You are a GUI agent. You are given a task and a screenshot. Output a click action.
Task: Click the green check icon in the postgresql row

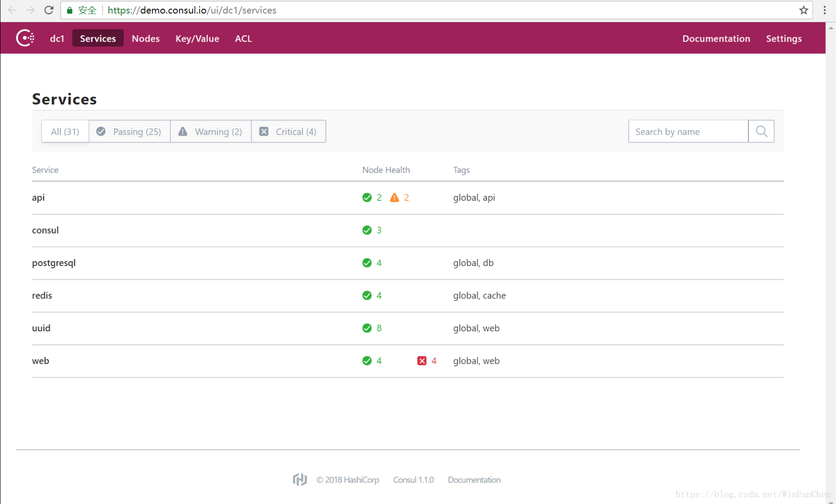pyautogui.click(x=367, y=263)
